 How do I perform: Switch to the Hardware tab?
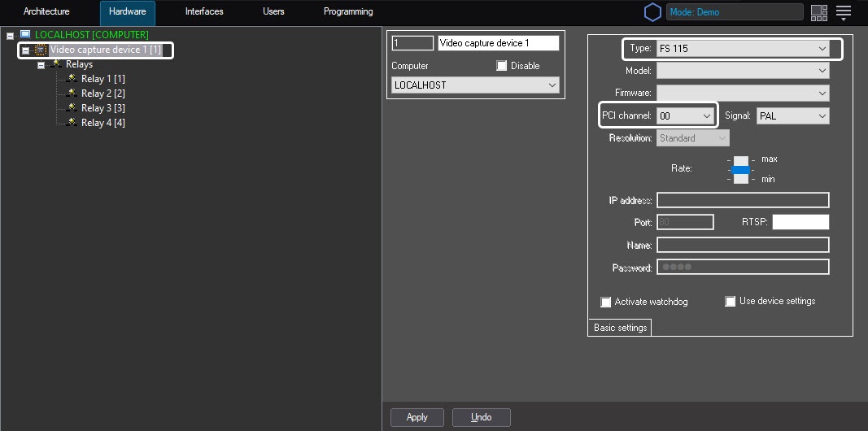[128, 11]
